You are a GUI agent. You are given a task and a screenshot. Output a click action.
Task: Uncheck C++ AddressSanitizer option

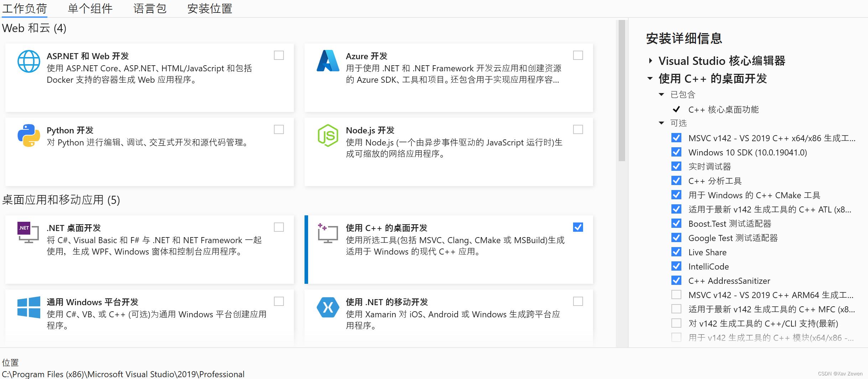coord(676,281)
